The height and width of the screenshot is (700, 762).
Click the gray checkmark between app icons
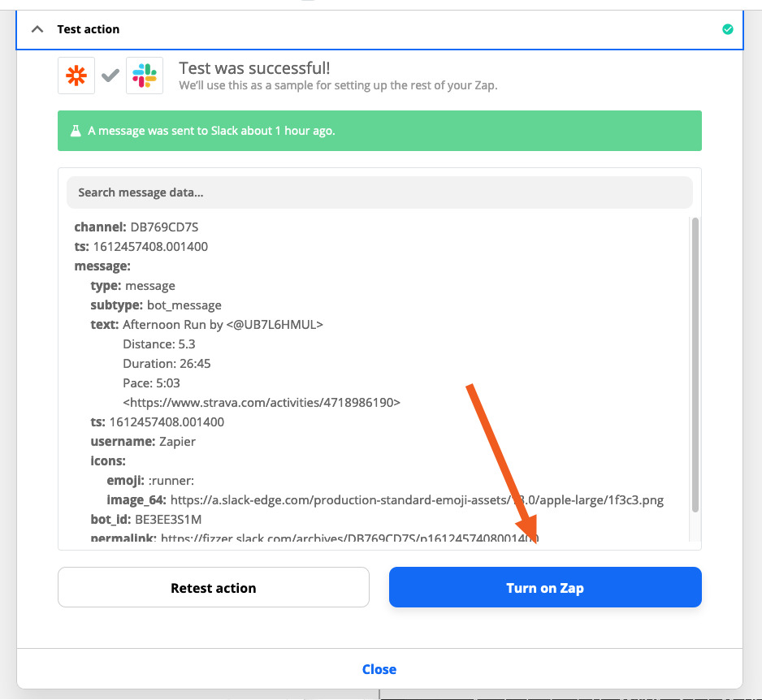110,76
